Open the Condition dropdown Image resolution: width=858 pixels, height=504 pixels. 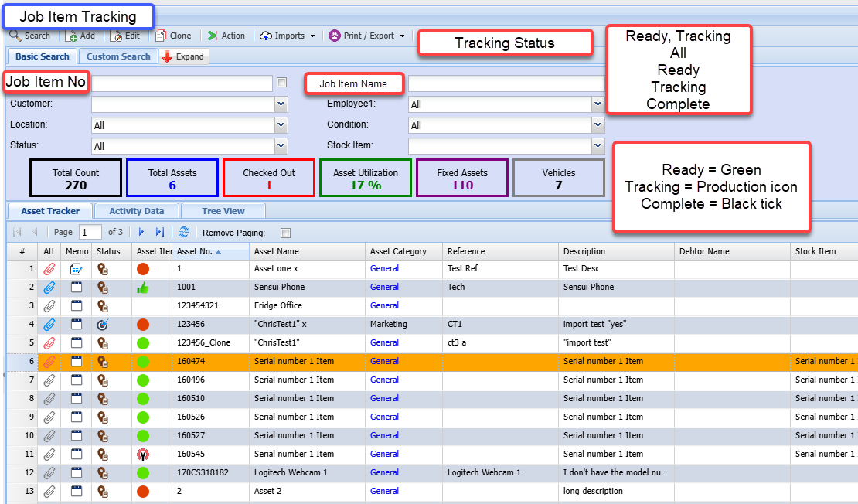pyautogui.click(x=598, y=125)
